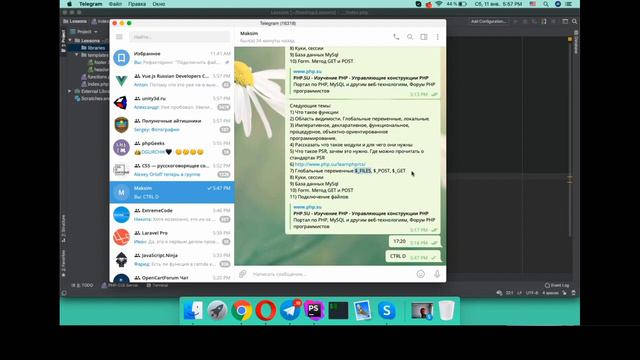
Task: Open the Файл menu in menu bar
Action: (x=115, y=4)
